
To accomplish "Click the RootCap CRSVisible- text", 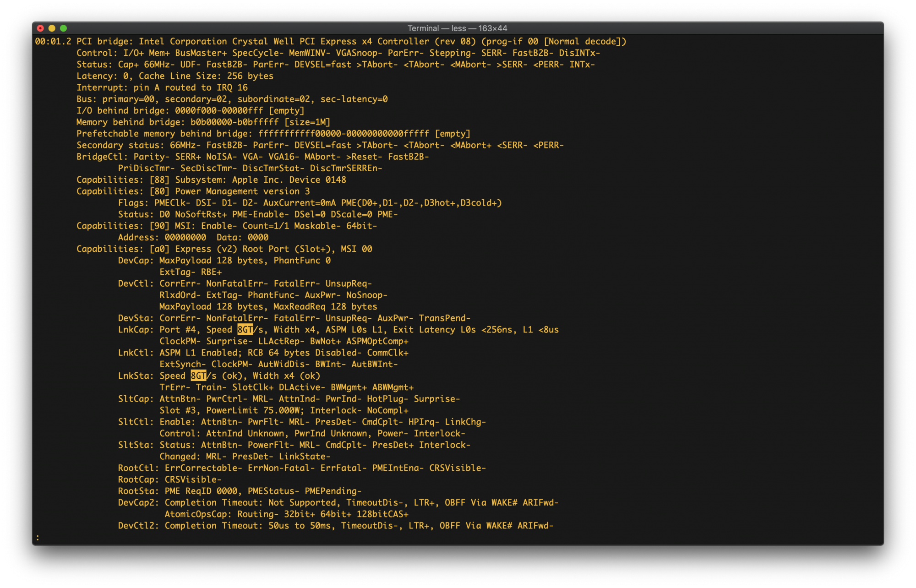I will pyautogui.click(x=170, y=479).
